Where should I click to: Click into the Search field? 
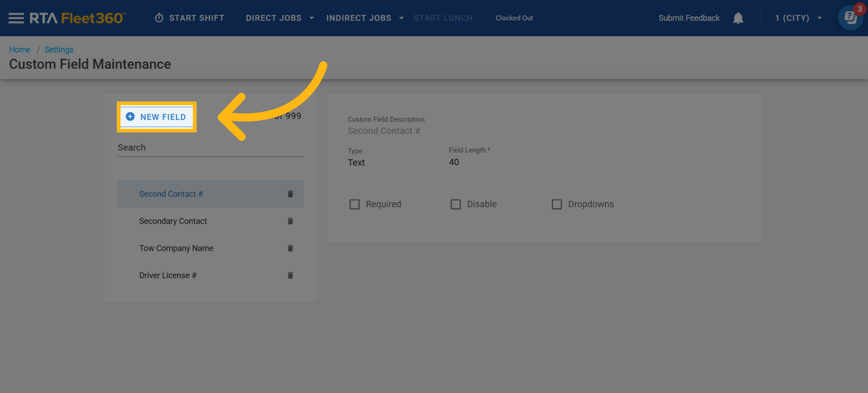pyautogui.click(x=210, y=148)
